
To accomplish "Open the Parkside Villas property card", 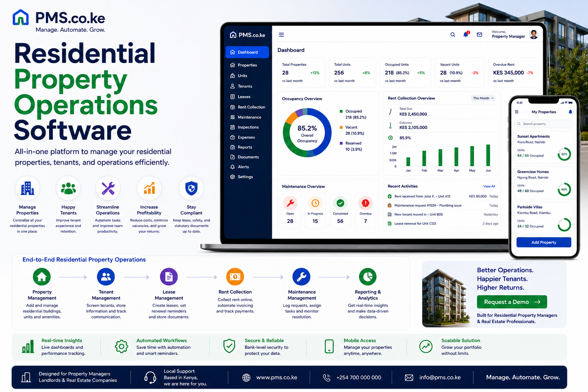I will pyautogui.click(x=544, y=218).
